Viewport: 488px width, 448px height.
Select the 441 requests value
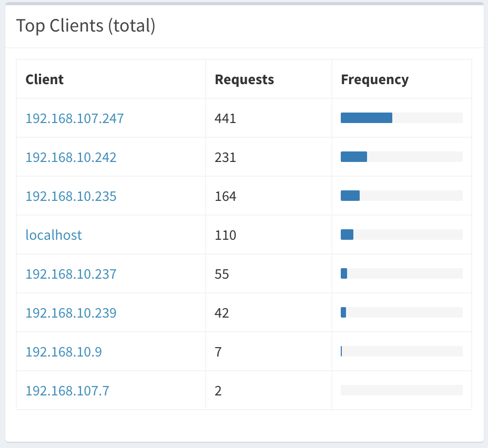(225, 118)
